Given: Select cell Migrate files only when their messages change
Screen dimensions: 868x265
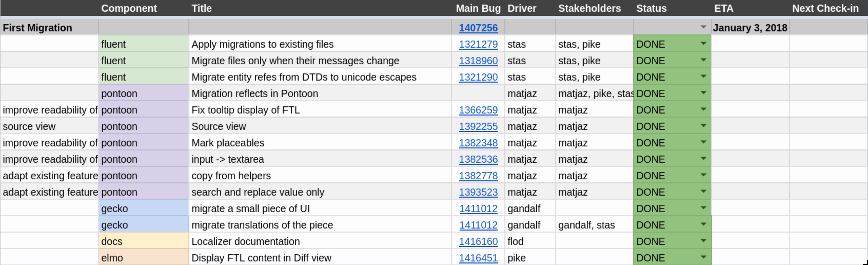Looking at the screenshot, I should (x=320, y=61).
